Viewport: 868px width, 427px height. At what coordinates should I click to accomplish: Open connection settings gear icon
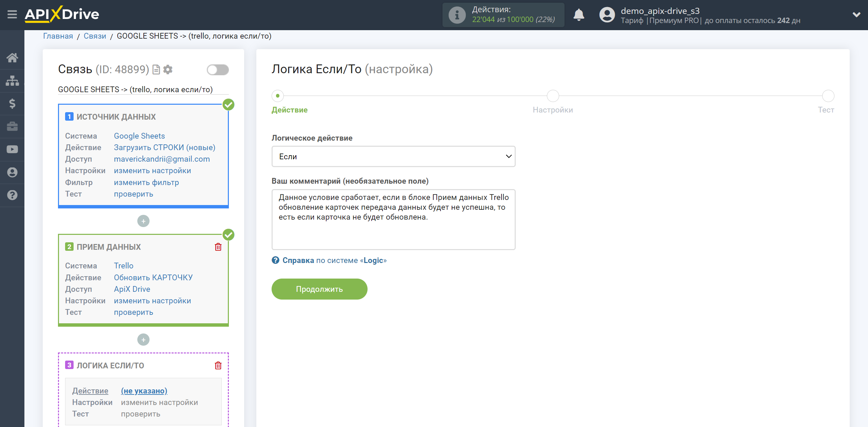pos(168,69)
